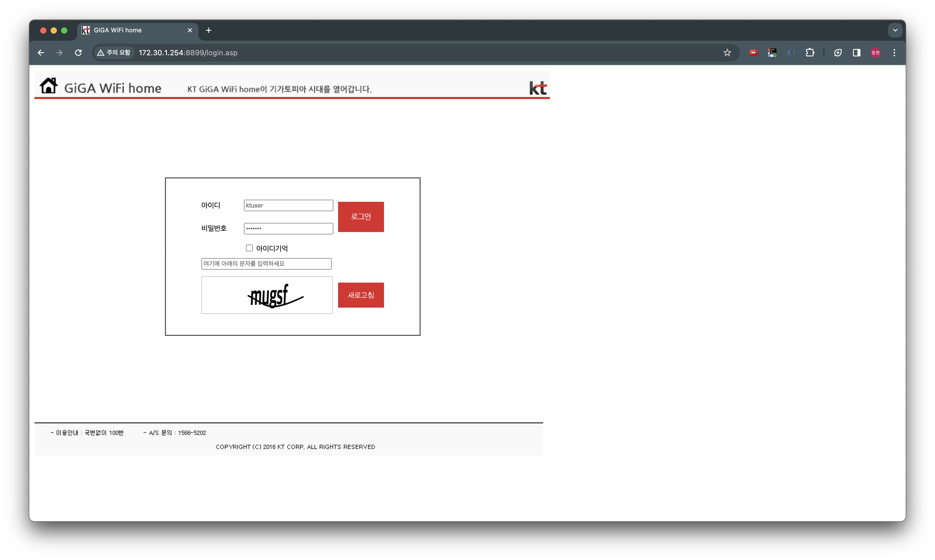Click the 아이디 field containing ktuser
The image size is (935, 560).
tap(288, 205)
